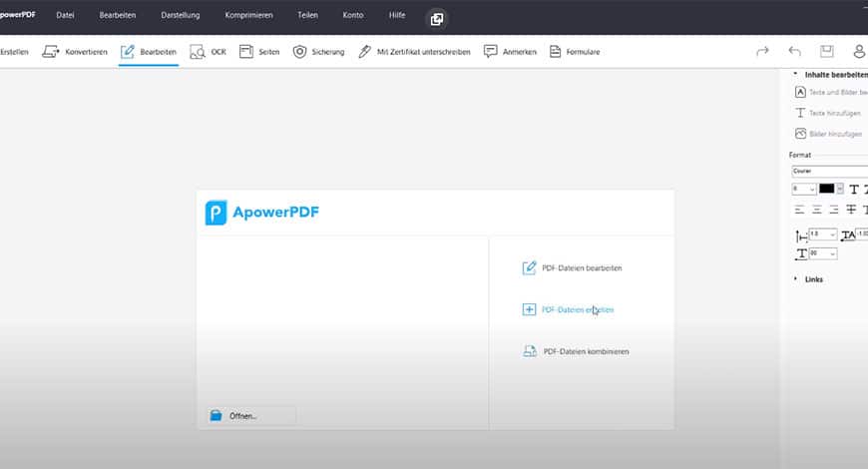Viewport: 868px width, 469px height.
Task: Open the Teilen menu
Action: [307, 15]
